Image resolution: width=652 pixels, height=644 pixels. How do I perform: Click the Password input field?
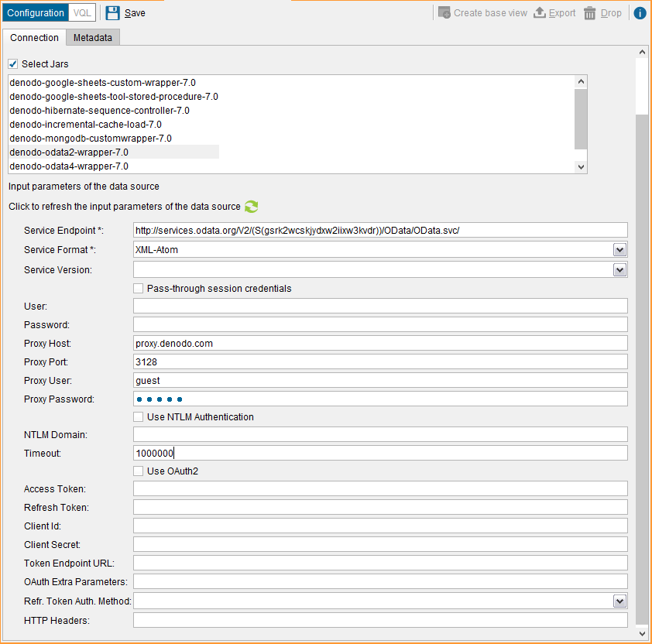(x=380, y=324)
